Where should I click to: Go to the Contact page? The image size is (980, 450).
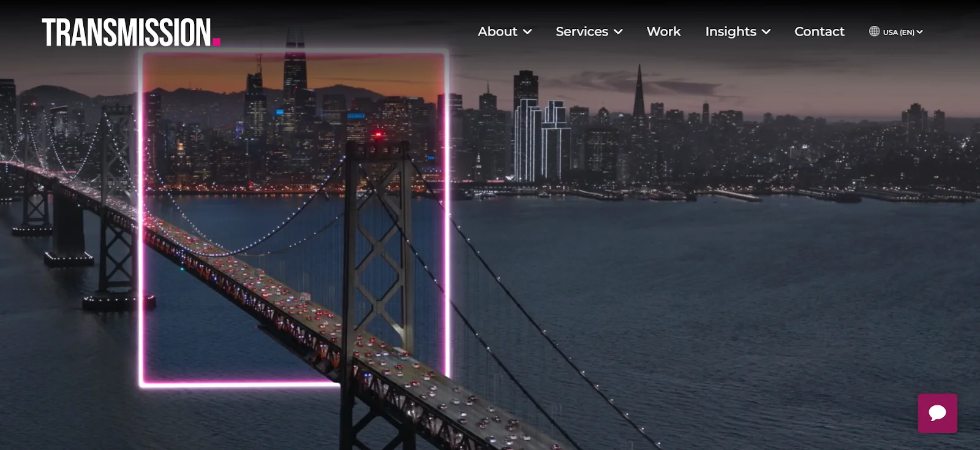tap(819, 31)
